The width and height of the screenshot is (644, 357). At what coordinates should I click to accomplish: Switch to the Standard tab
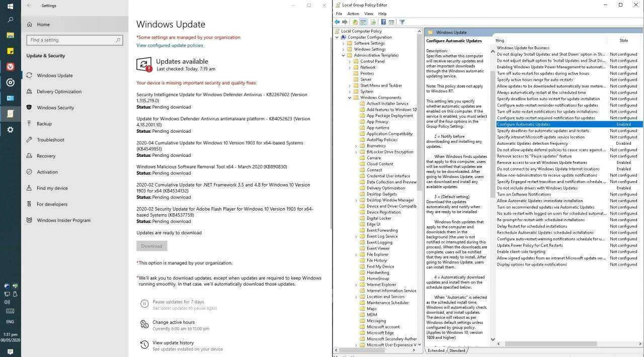tap(457, 350)
